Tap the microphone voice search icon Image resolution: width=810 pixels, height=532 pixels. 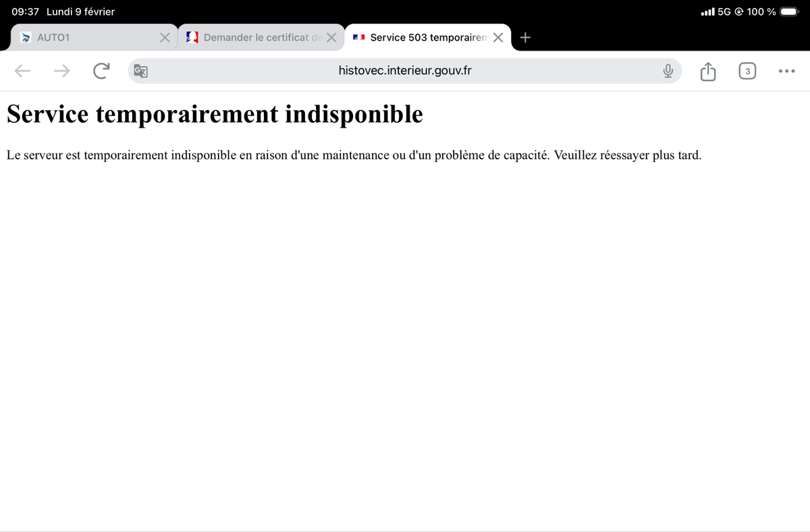click(668, 71)
